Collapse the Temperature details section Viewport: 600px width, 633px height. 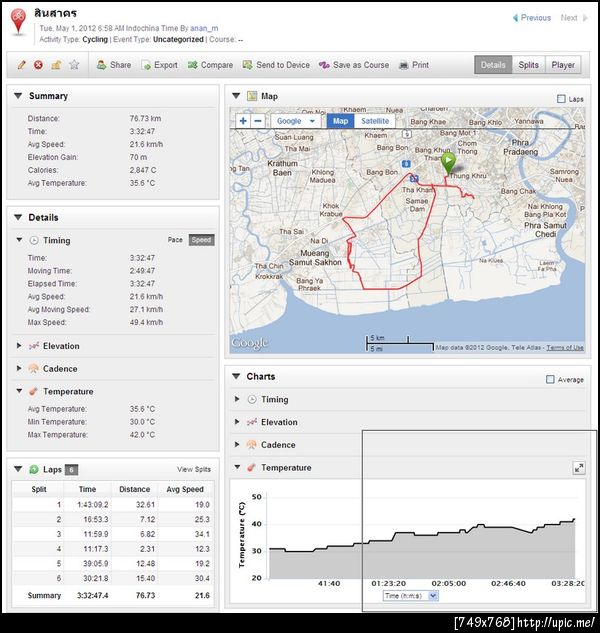coord(19,391)
